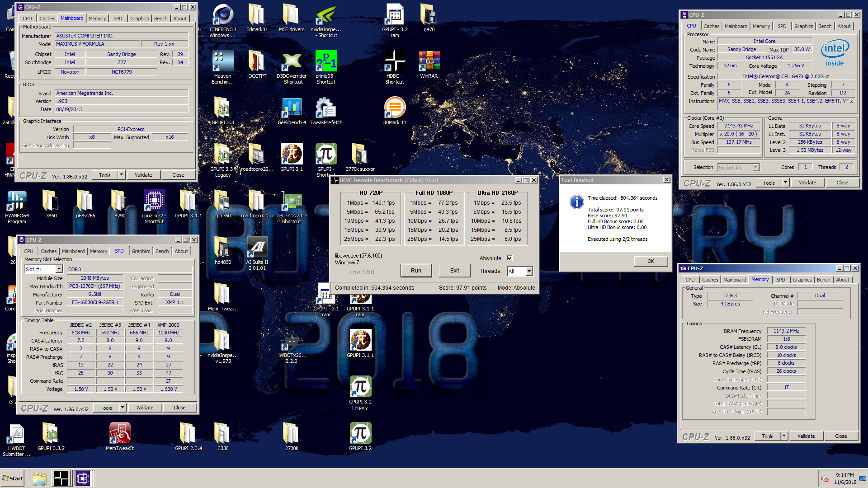Click the DRAM Frequency value 1143.2 MHz

click(x=786, y=331)
